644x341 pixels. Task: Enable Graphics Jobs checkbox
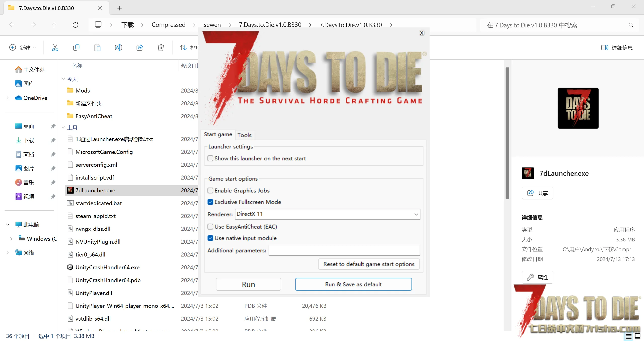click(x=210, y=191)
